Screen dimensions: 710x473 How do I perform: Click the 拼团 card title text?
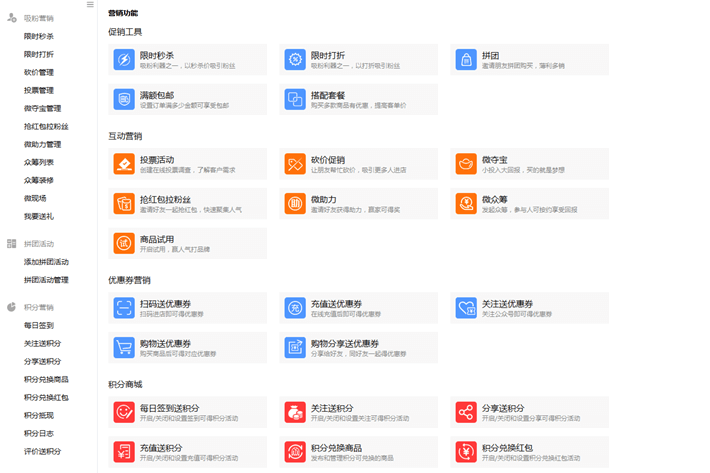(x=490, y=56)
